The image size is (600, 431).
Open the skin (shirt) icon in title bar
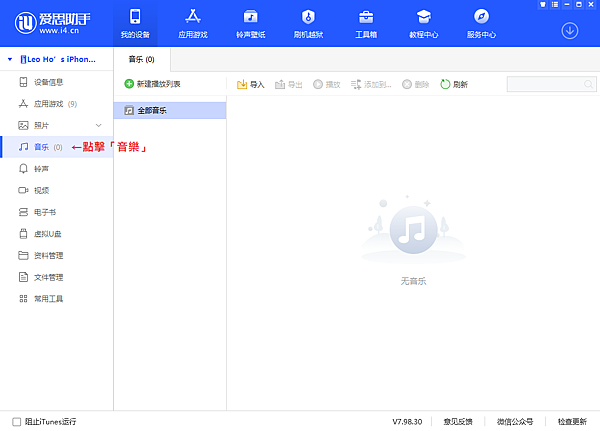tap(543, 5)
